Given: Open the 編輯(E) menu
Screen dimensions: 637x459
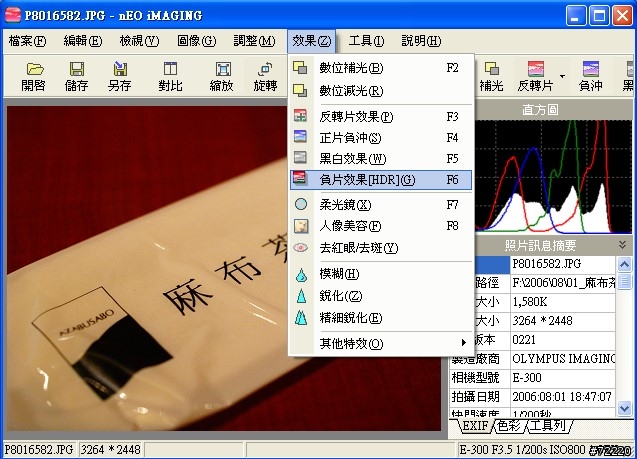Looking at the screenshot, I should pos(83,41).
